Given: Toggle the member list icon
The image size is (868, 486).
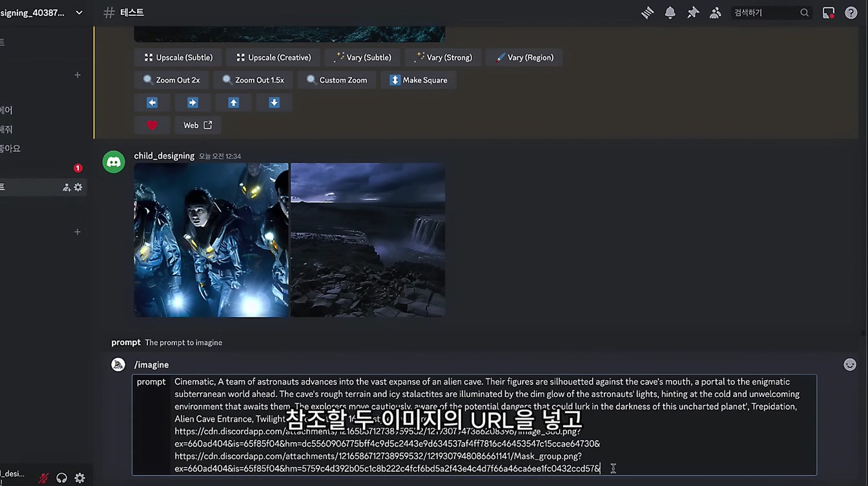Looking at the screenshot, I should pyautogui.click(x=716, y=13).
